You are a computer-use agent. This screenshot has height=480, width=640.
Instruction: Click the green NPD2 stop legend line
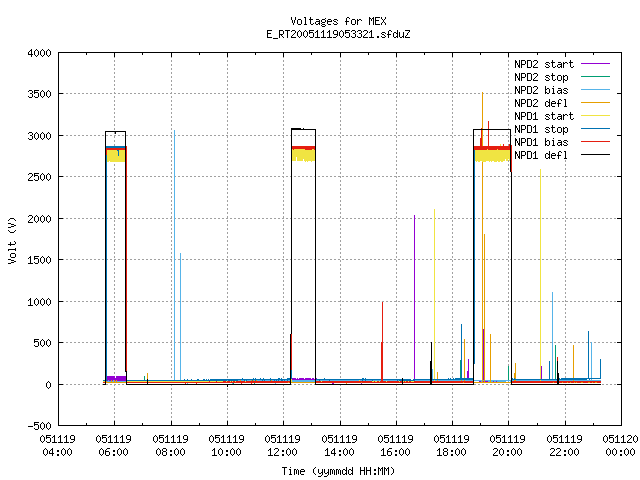tap(596, 77)
